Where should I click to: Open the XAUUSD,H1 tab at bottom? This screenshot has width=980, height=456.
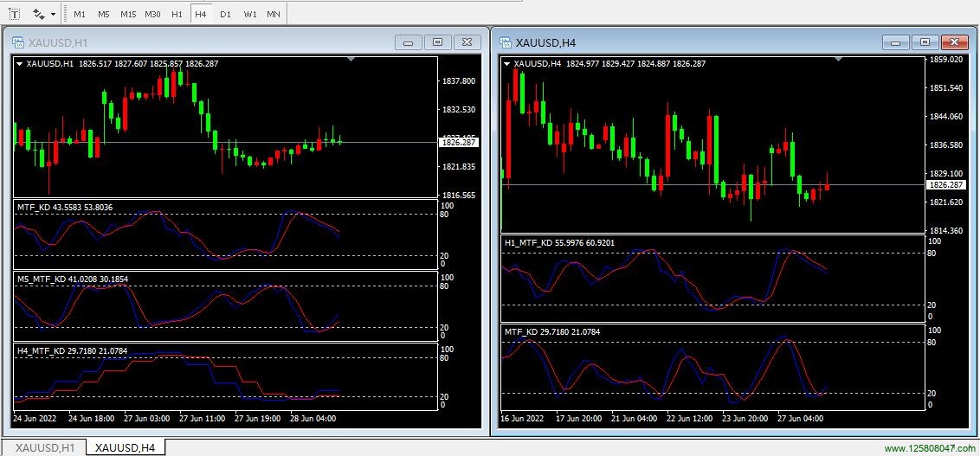click(x=44, y=447)
